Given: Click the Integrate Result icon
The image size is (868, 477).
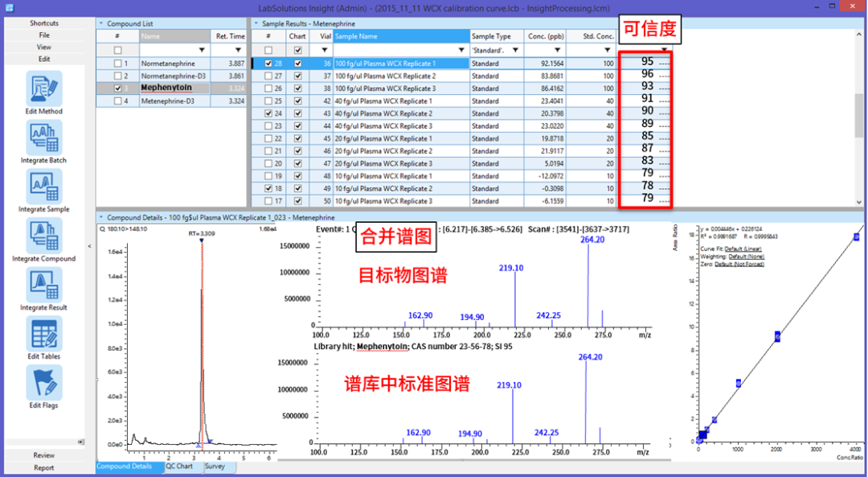Looking at the screenshot, I should [x=43, y=284].
